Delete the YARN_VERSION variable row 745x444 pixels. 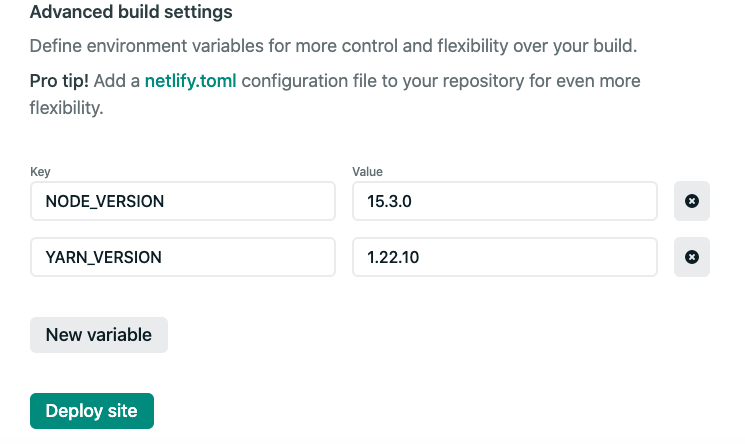coord(691,257)
